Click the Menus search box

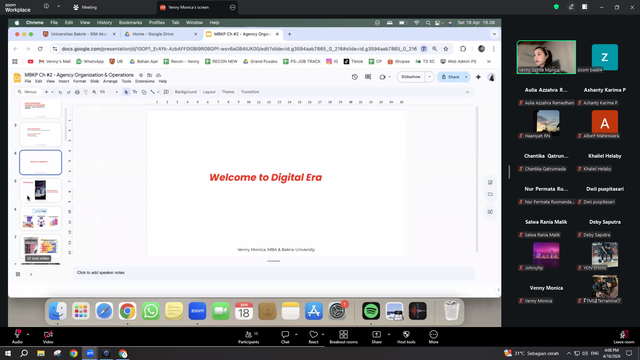point(28,92)
